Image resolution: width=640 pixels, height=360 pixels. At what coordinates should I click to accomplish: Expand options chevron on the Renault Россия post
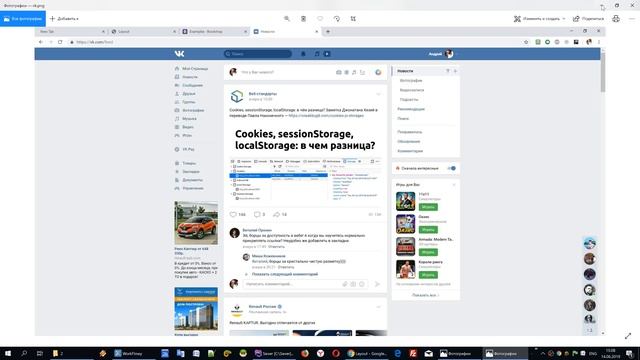pyautogui.click(x=378, y=307)
